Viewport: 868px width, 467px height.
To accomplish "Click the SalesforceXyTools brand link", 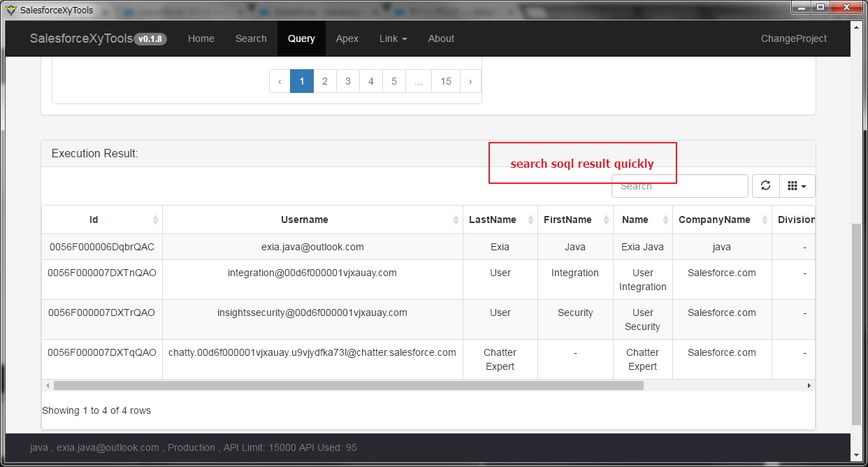I will [81, 38].
